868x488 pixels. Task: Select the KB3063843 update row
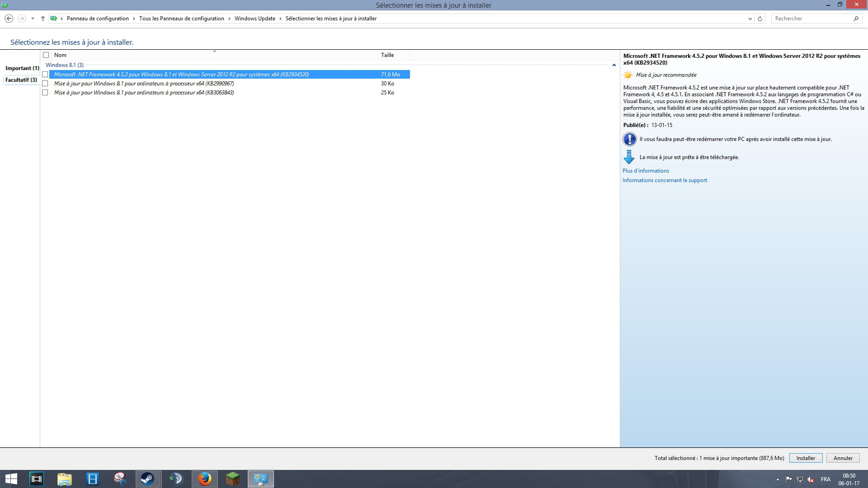230,93
